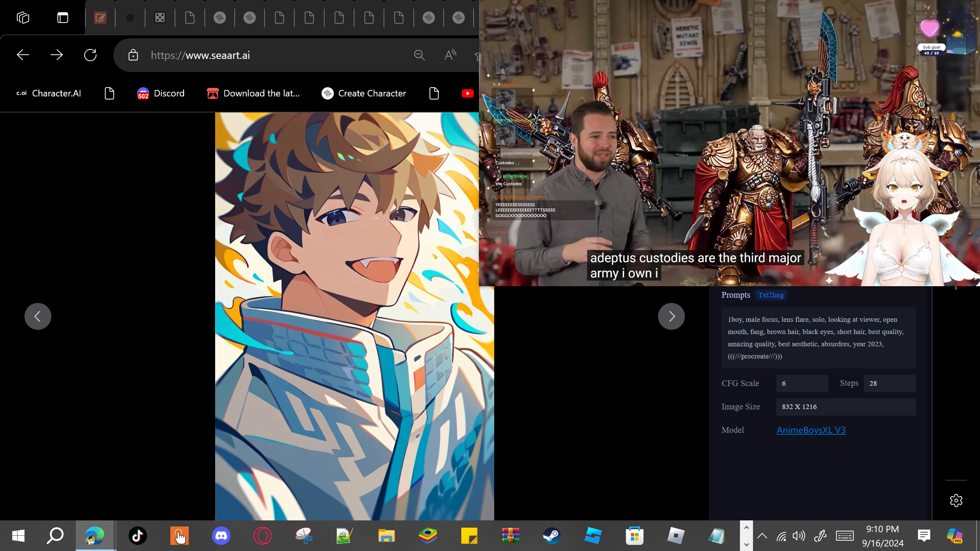
Task: Open the Snipping Tool scissors icon
Action: coord(304,536)
